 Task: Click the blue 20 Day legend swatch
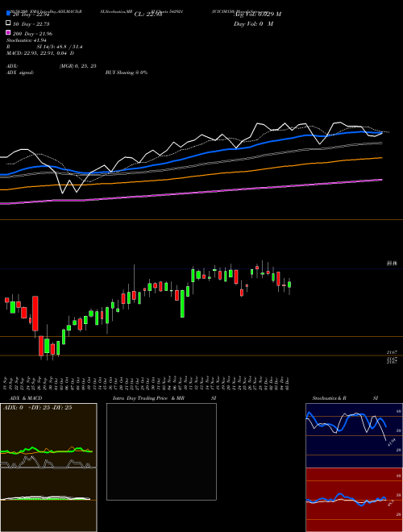tap(9, 13)
